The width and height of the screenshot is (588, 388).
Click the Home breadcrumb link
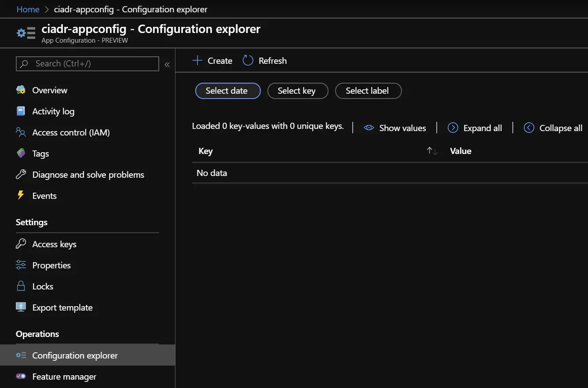point(28,9)
